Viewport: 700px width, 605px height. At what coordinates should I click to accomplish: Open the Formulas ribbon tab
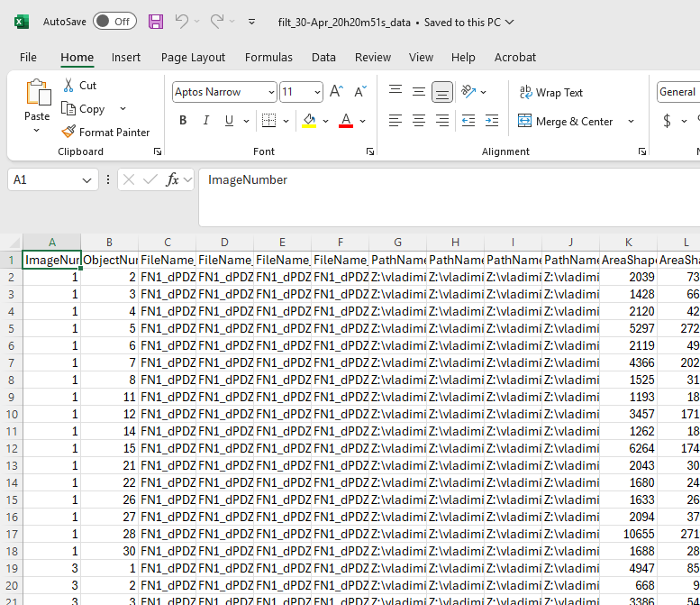[268, 57]
